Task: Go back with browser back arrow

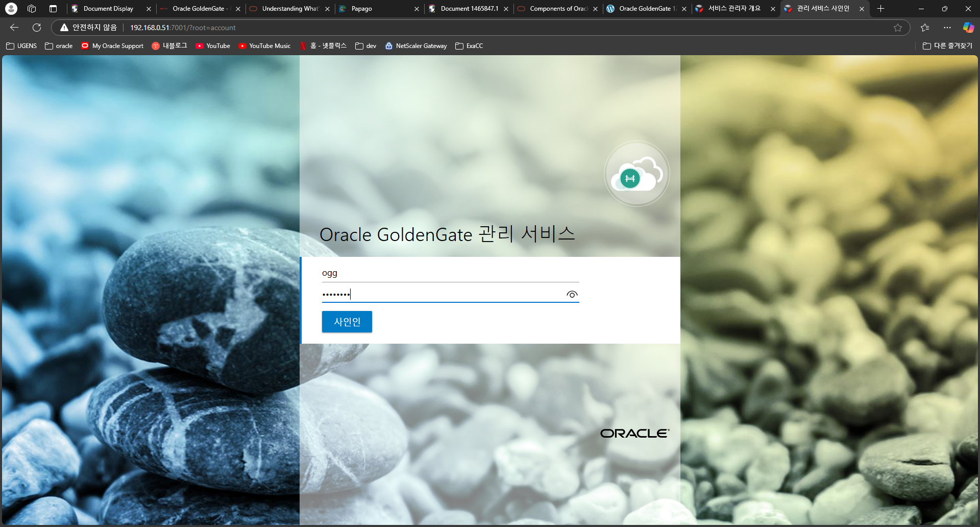Action: click(14, 28)
